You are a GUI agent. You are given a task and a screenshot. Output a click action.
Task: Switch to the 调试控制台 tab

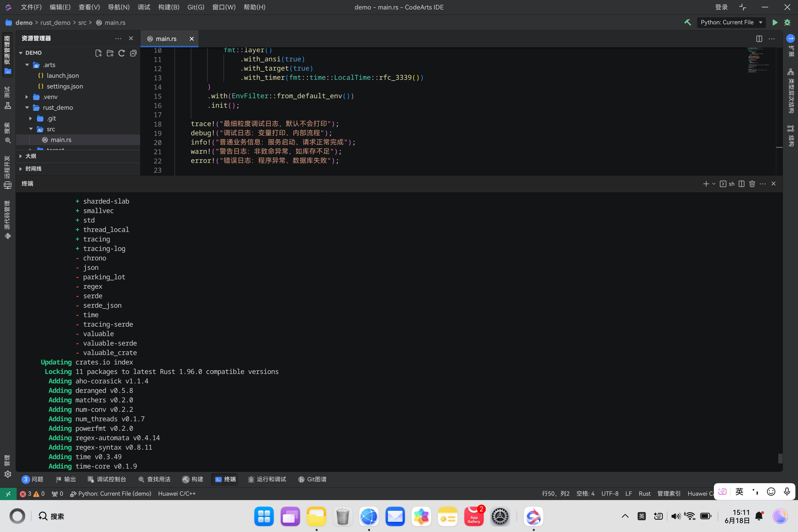(107, 479)
